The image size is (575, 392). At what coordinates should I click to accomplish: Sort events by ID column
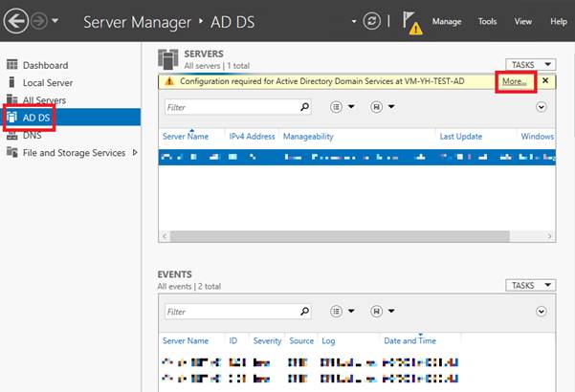(x=232, y=340)
